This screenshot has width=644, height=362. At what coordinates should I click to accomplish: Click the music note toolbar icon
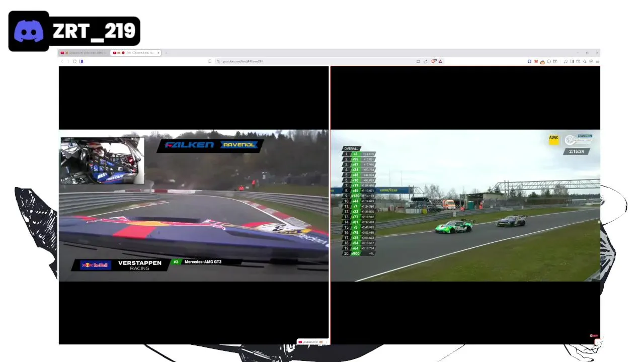click(566, 61)
